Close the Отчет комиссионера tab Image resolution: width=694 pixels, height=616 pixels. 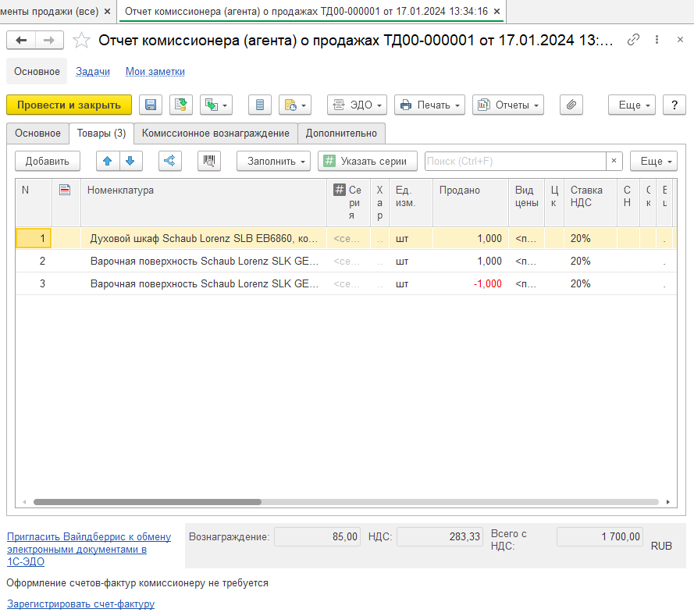(x=497, y=12)
